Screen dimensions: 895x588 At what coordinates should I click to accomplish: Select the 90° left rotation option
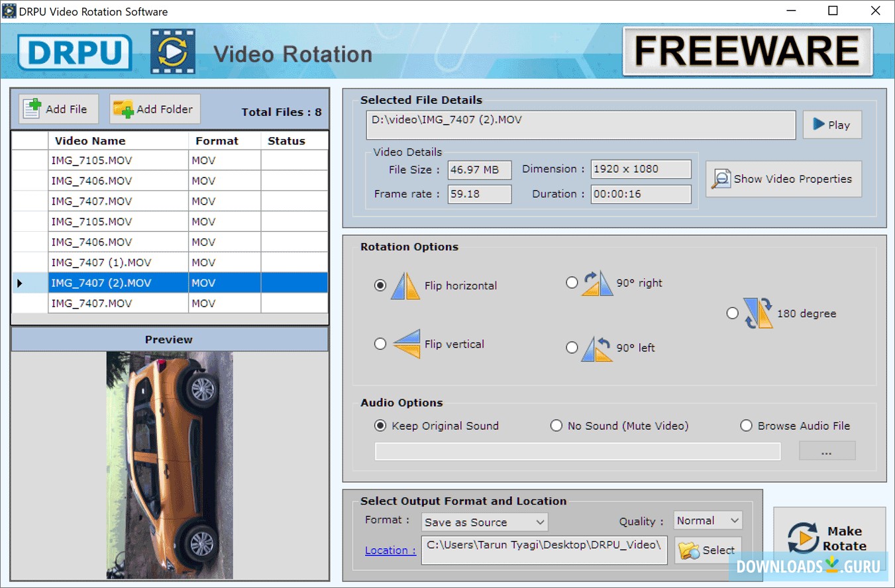coord(572,347)
